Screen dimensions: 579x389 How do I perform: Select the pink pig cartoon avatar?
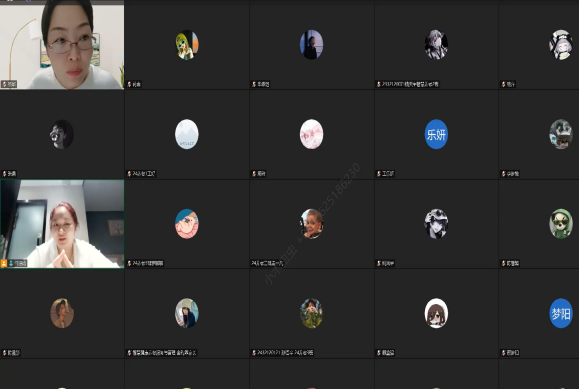tap(186, 224)
